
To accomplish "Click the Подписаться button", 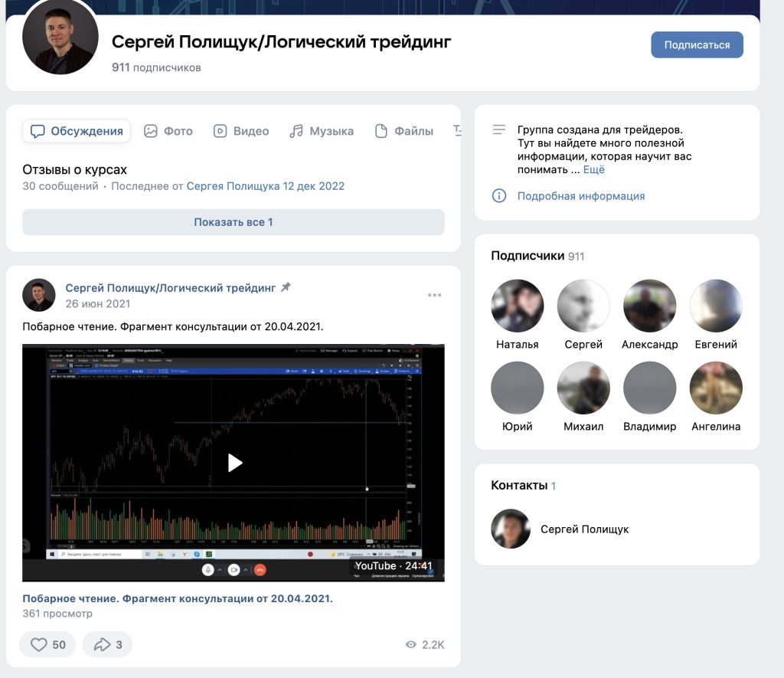I will [697, 45].
